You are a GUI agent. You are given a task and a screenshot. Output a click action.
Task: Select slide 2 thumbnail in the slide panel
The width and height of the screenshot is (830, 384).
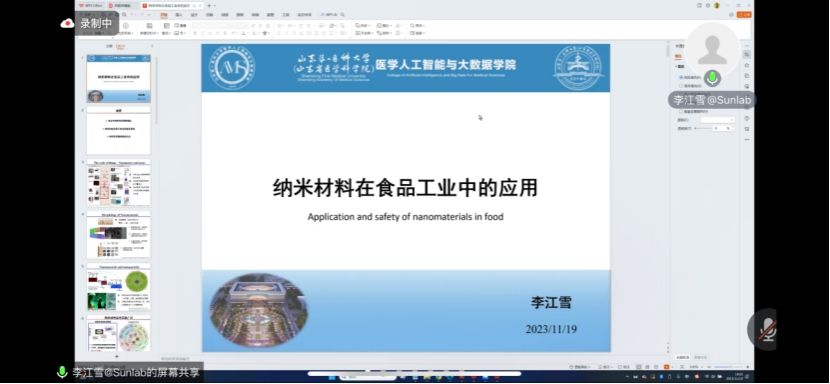[119, 130]
